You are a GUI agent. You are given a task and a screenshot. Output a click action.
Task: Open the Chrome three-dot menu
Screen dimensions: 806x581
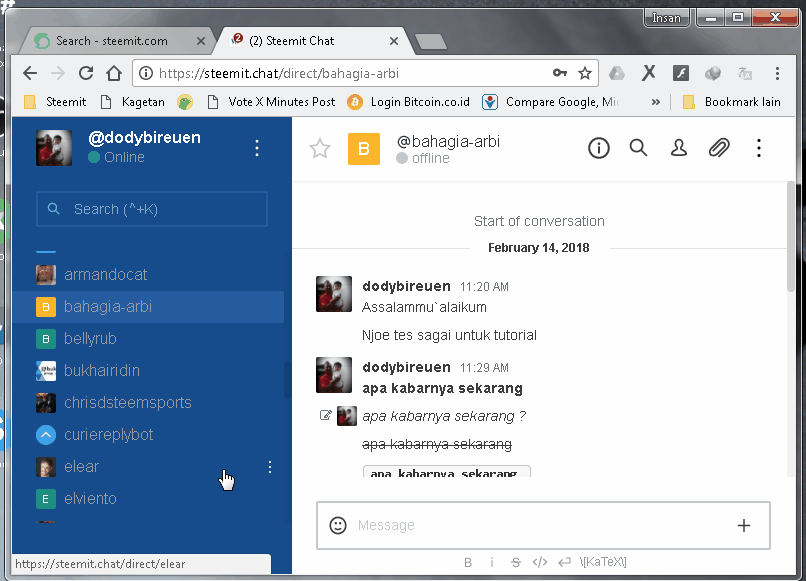pos(777,74)
